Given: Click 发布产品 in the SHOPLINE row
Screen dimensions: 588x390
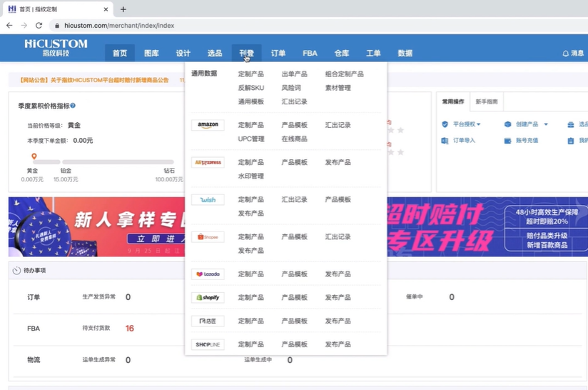Looking at the screenshot, I should [338, 344].
